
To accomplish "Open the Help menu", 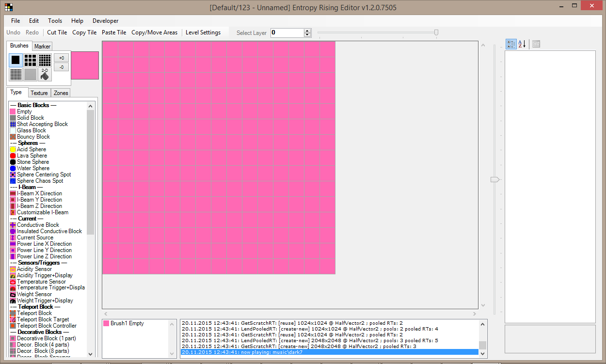I will (77, 21).
